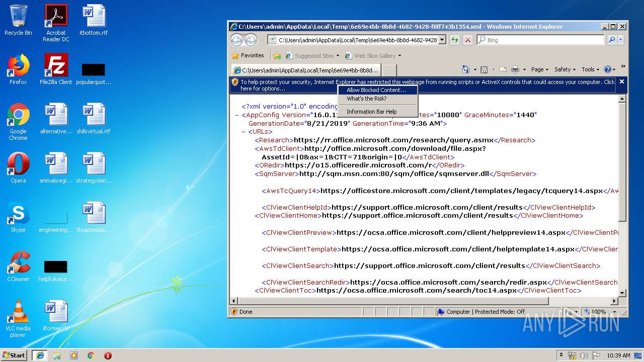Collapse the AppConfig XML node
The width and height of the screenshot is (644, 362).
pos(237,115)
